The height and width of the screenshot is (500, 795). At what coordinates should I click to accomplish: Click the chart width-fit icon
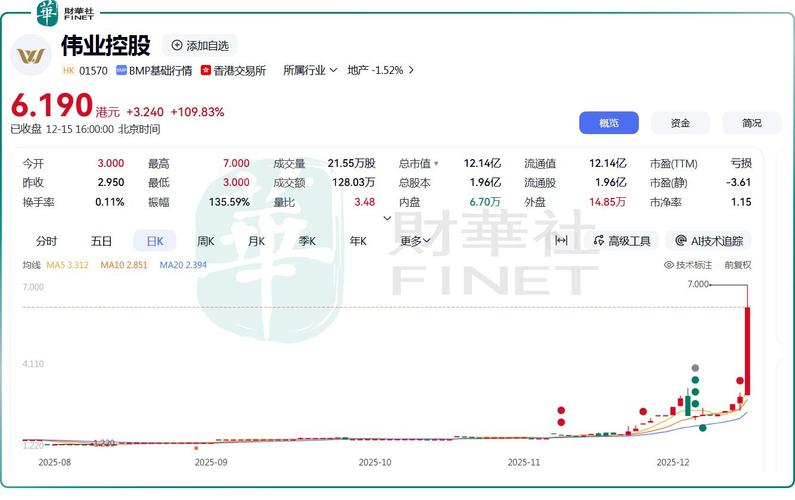pyautogui.click(x=561, y=240)
